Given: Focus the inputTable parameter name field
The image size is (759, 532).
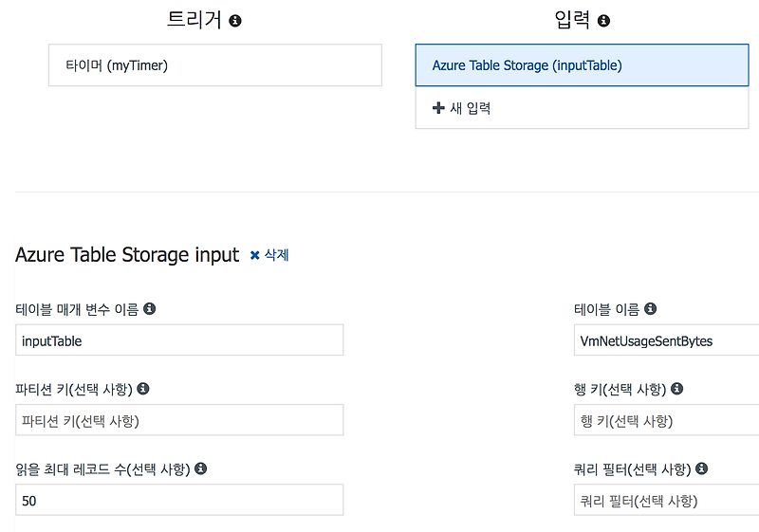Looking at the screenshot, I should 179,340.
